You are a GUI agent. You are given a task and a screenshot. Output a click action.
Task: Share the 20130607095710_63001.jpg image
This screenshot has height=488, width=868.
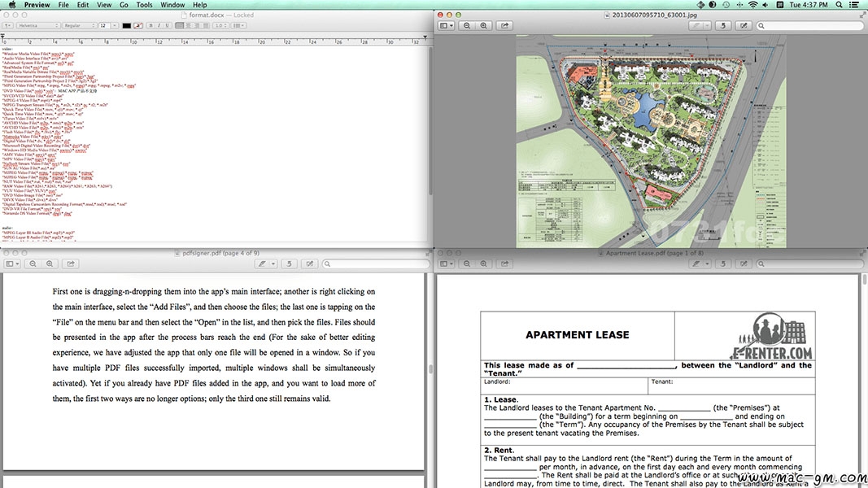505,26
